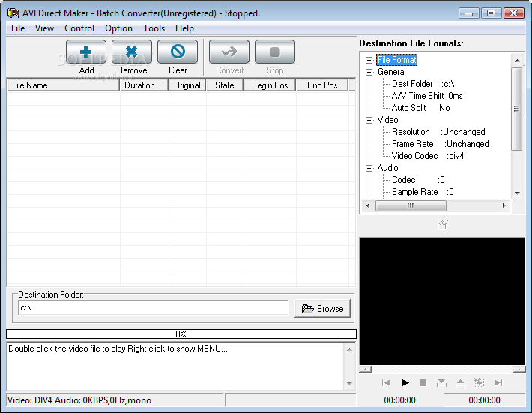532x413 pixels.
Task: Click the preview video seek slider
Action: coord(442,369)
